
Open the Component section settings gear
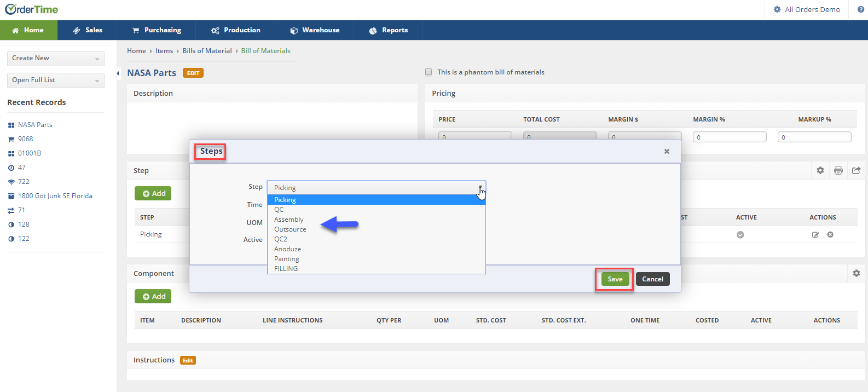coord(857,273)
